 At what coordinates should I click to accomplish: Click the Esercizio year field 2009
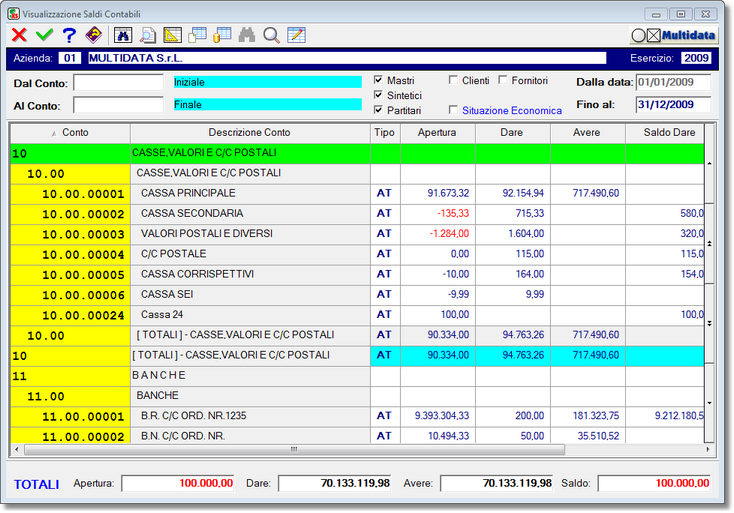click(x=696, y=58)
